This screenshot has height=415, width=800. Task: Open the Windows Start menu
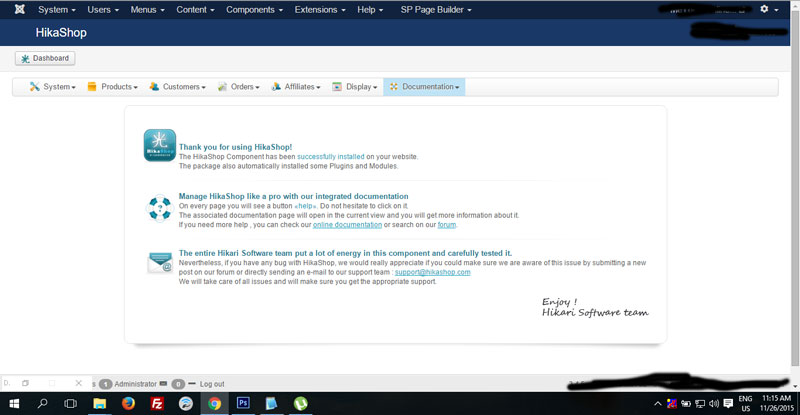point(14,404)
